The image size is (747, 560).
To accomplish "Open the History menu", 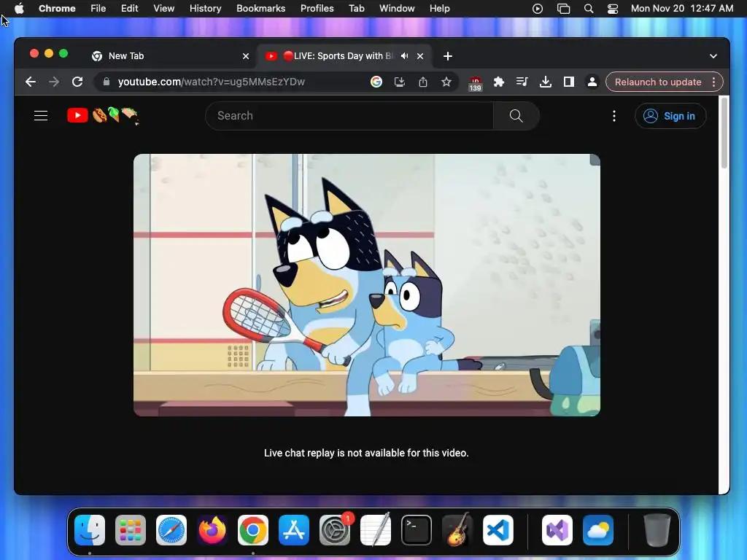I will click(205, 9).
